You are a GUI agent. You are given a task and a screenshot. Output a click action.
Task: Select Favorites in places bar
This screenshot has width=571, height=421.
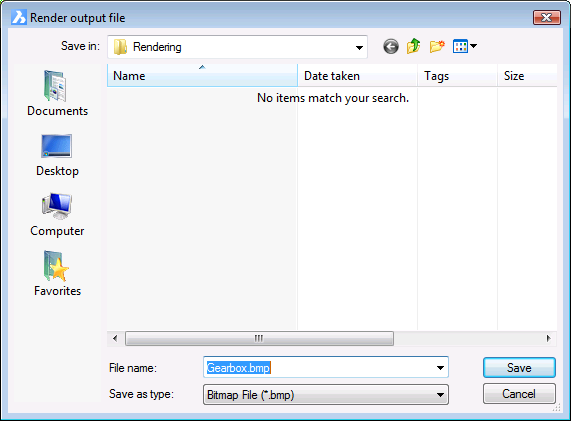tap(57, 274)
